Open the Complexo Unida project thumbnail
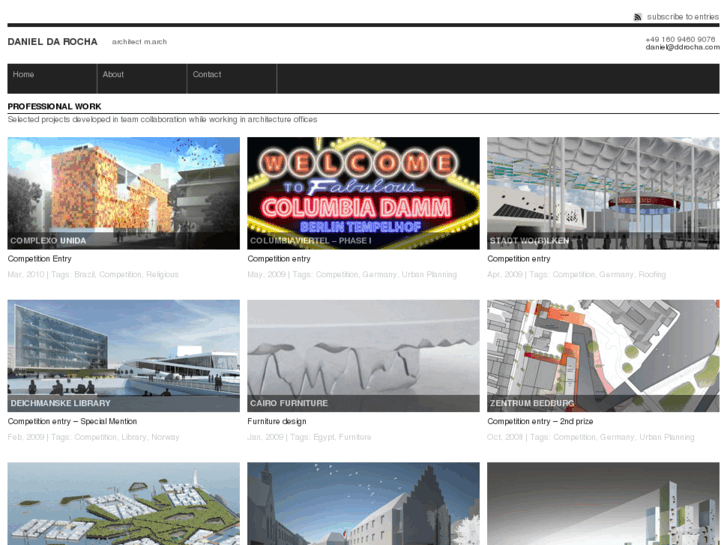This screenshot has height=545, width=727. coord(124,193)
